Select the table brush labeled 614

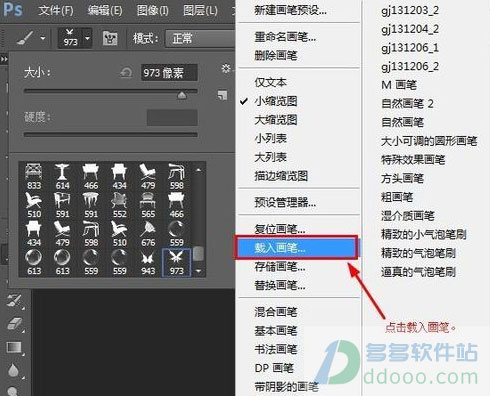pos(62,177)
